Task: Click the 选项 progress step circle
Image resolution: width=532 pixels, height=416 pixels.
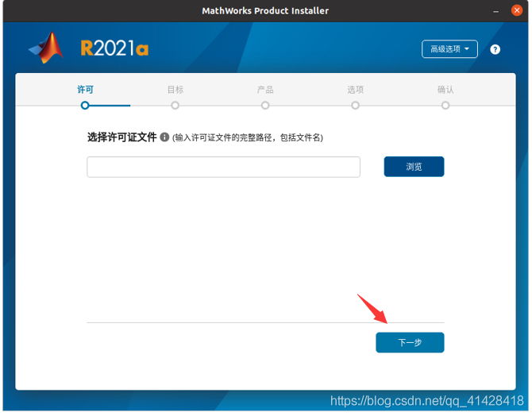Action: [355, 106]
